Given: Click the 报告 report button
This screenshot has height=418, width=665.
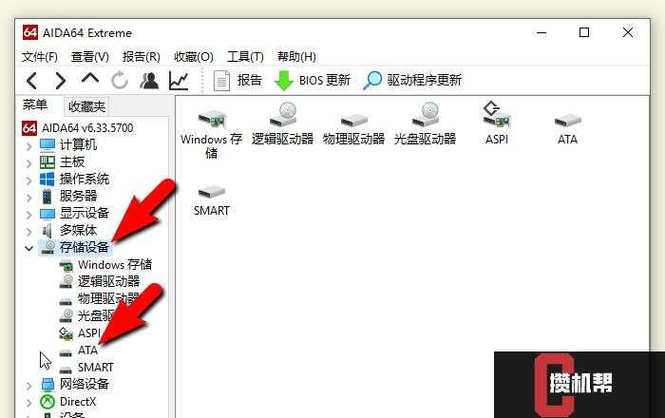Looking at the screenshot, I should (238, 80).
